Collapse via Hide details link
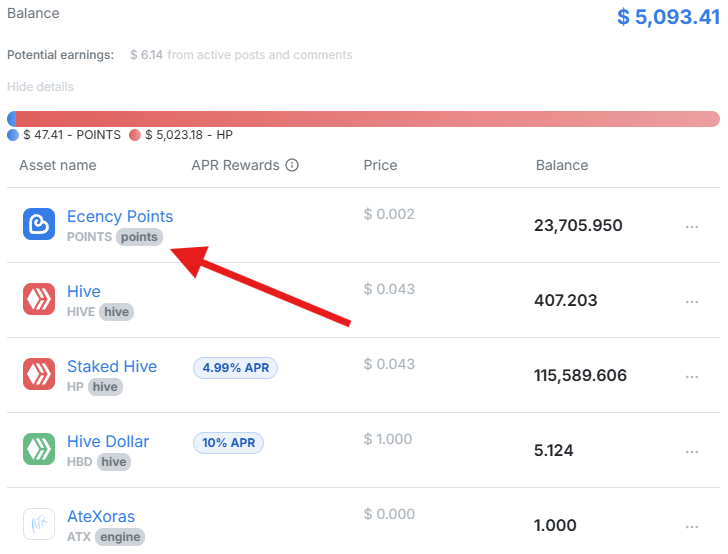This screenshot has height=554, width=728. point(40,87)
